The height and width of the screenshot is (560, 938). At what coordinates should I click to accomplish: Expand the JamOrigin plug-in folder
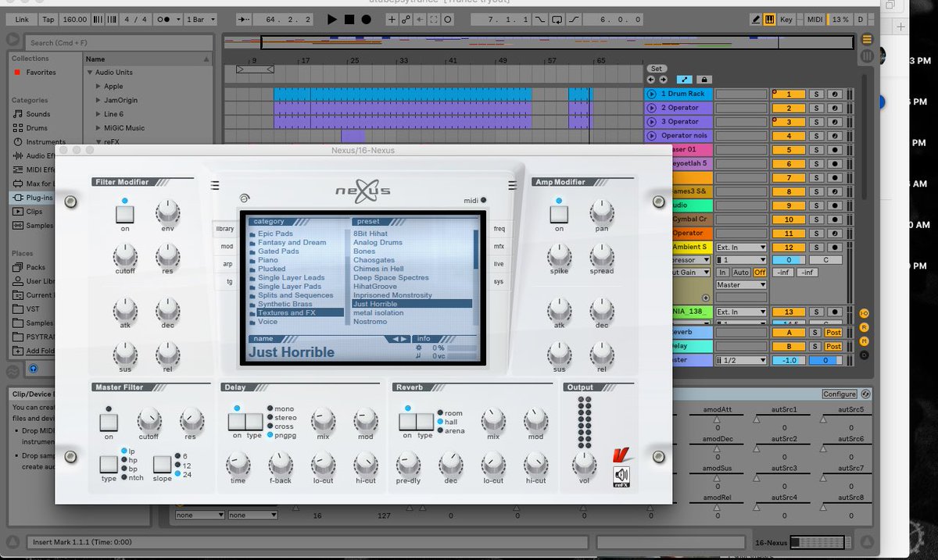[98, 101]
